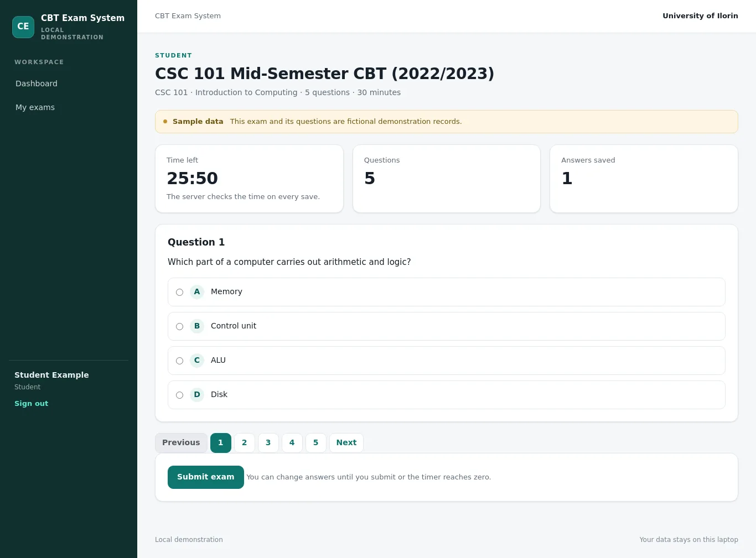The width and height of the screenshot is (756, 558).
Task: Click the 25:50 time left value
Action: click(x=193, y=179)
